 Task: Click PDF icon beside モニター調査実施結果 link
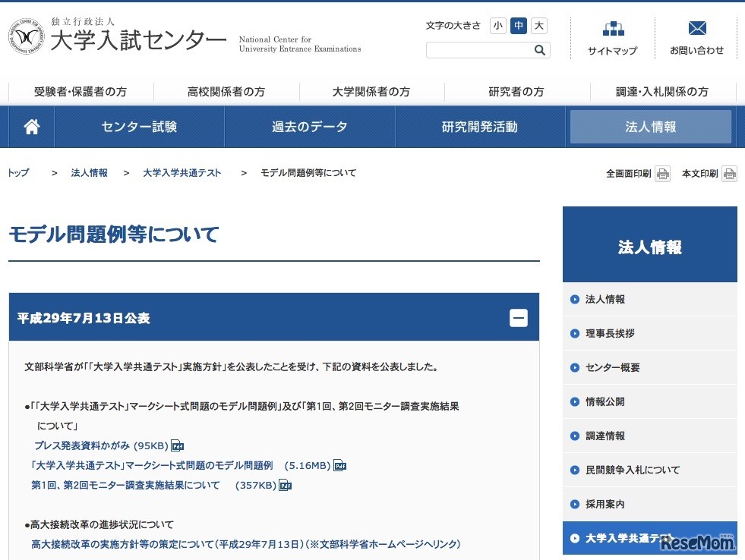286,485
